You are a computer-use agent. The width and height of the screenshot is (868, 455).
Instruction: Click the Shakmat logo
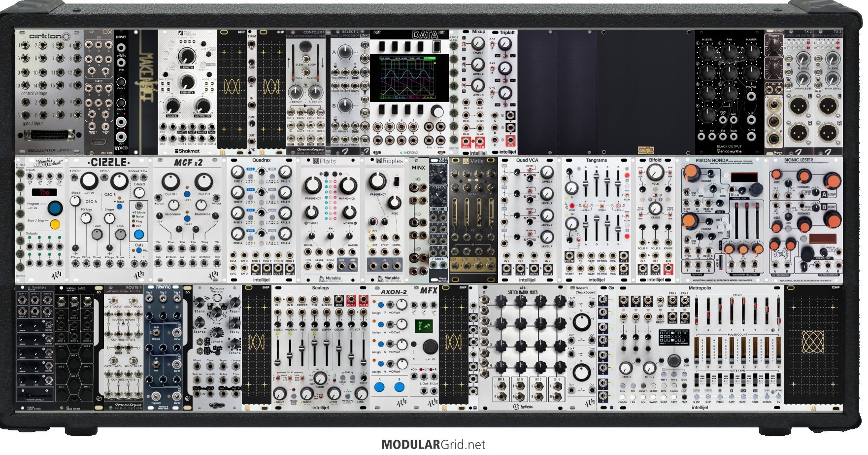[x=187, y=151]
